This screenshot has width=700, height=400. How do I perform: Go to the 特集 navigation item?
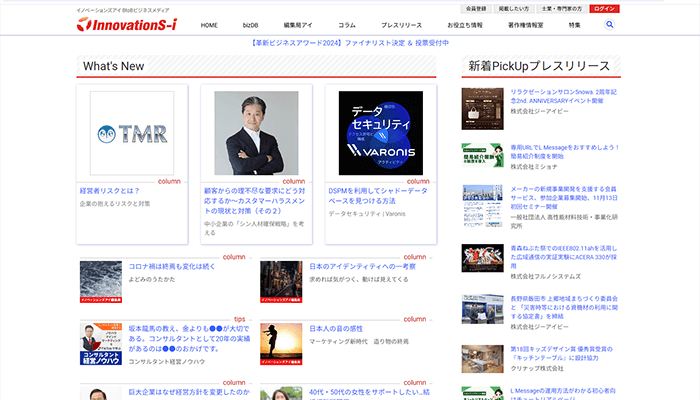pos(575,25)
